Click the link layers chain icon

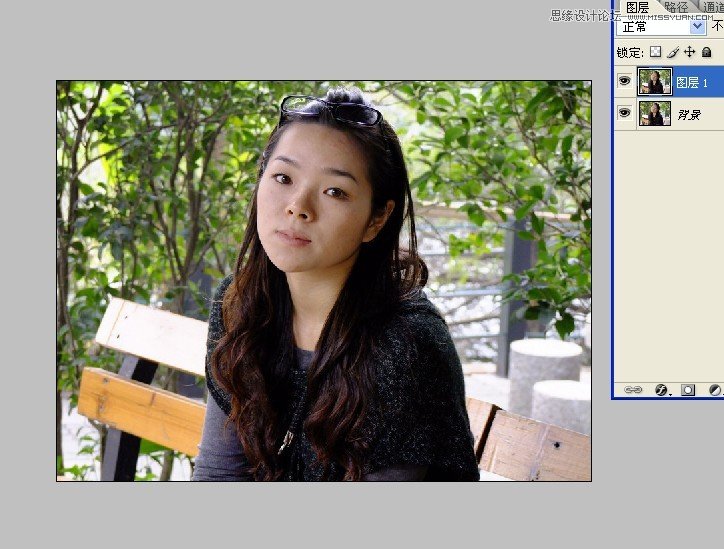(633, 390)
